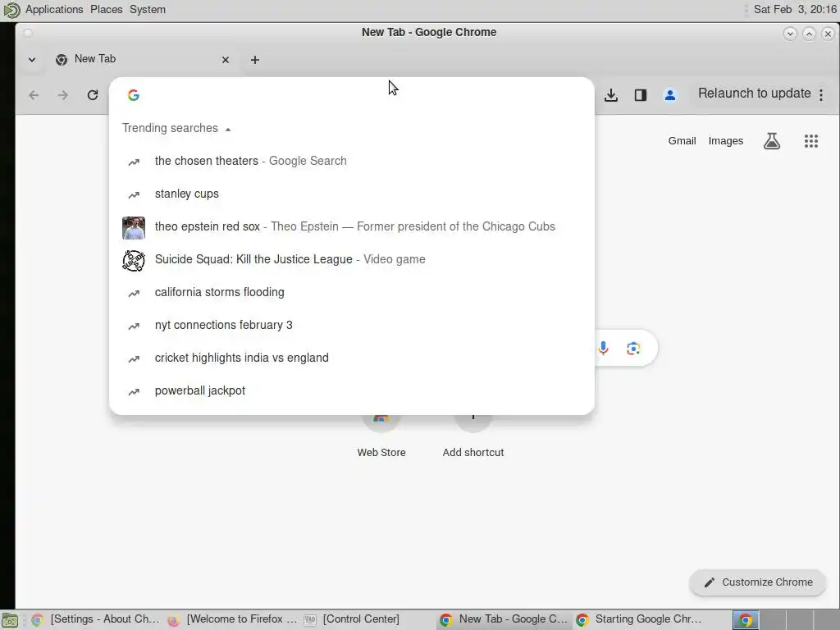Click Relaunch to update button
Viewport: 840px width, 630px height.
coord(755,94)
